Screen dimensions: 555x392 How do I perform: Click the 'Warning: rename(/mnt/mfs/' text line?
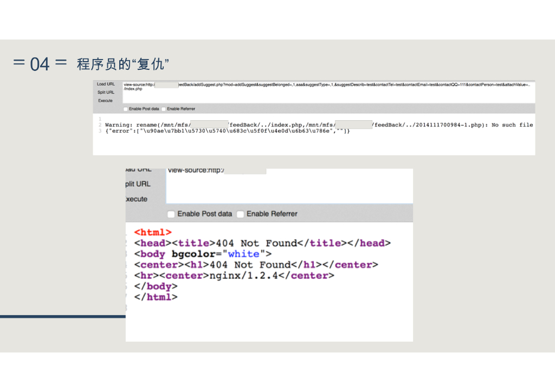coord(319,125)
